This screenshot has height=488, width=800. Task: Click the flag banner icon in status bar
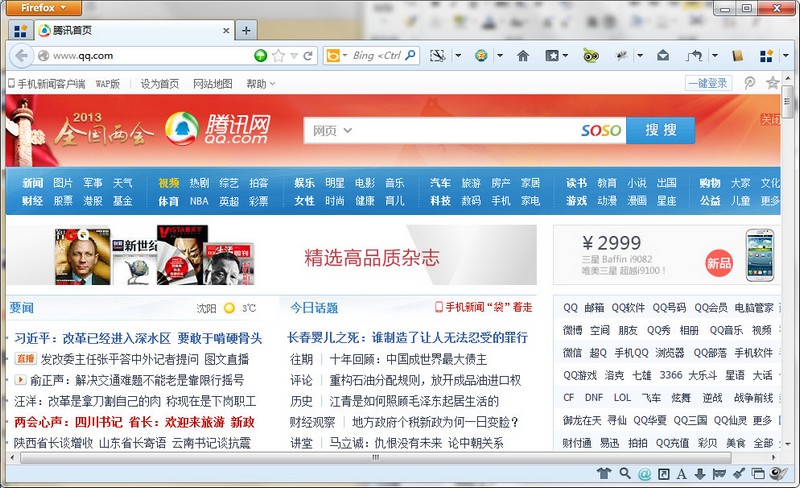coord(719,474)
